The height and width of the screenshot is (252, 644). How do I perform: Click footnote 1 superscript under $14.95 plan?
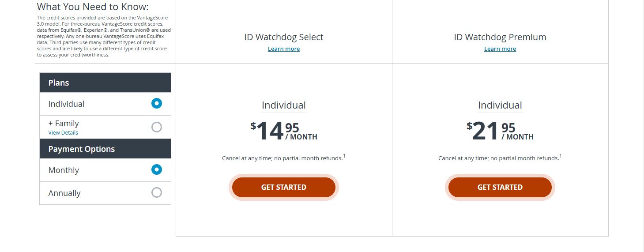click(344, 156)
